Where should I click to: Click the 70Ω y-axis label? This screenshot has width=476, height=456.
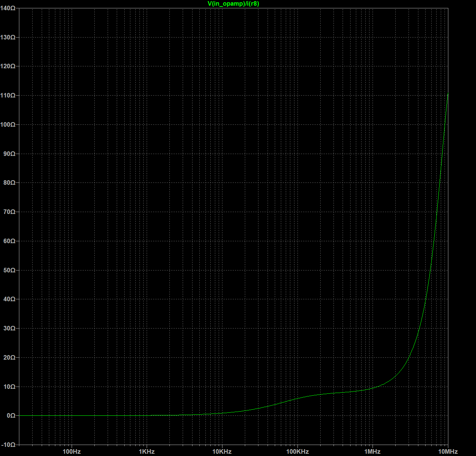9,212
